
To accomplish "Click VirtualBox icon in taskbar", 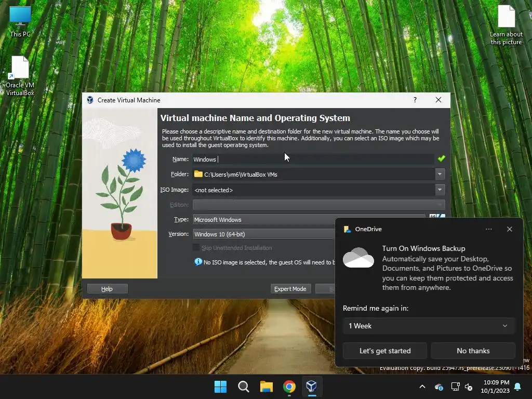I will (312, 387).
